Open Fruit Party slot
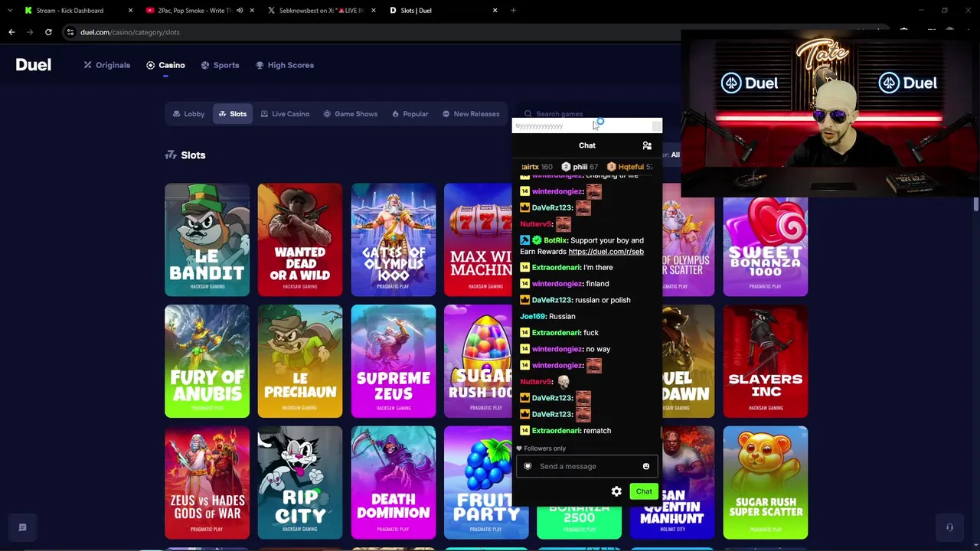Image resolution: width=980 pixels, height=551 pixels. click(478, 483)
